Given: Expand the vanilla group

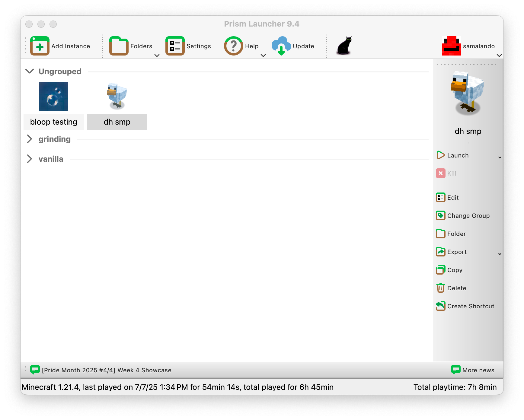Looking at the screenshot, I should click(x=29, y=159).
